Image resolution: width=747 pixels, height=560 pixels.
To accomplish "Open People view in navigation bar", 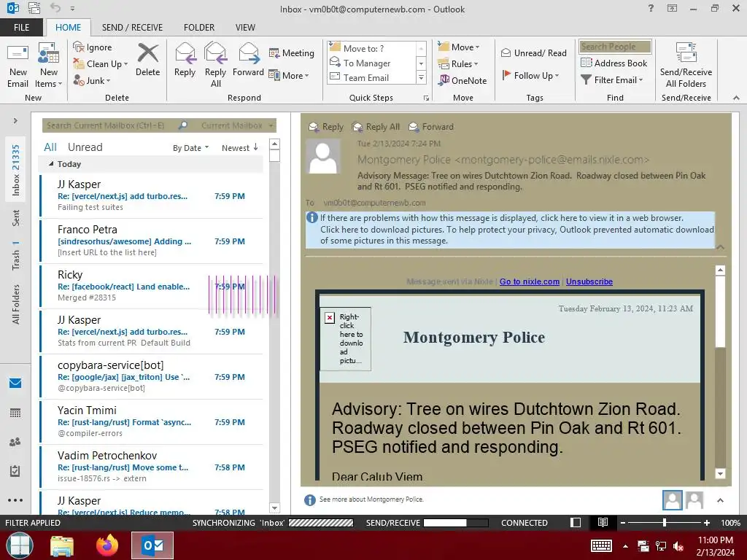I will point(15,442).
